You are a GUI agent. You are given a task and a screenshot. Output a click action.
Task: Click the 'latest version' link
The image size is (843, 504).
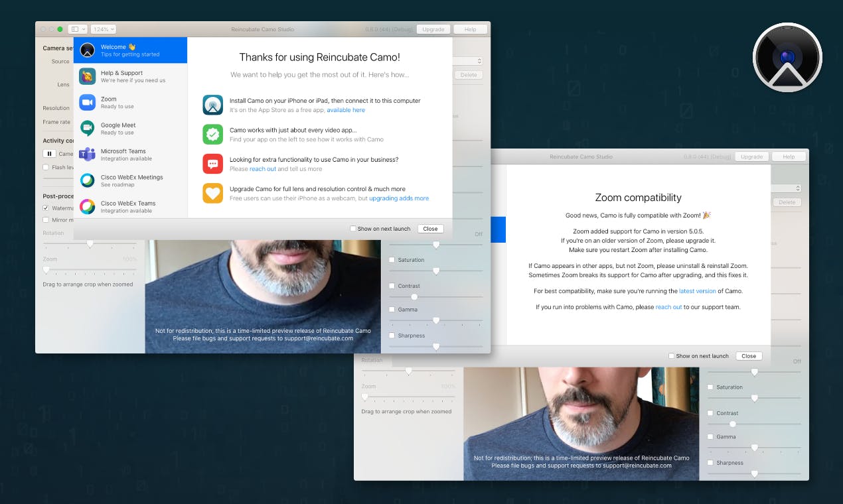pos(698,291)
